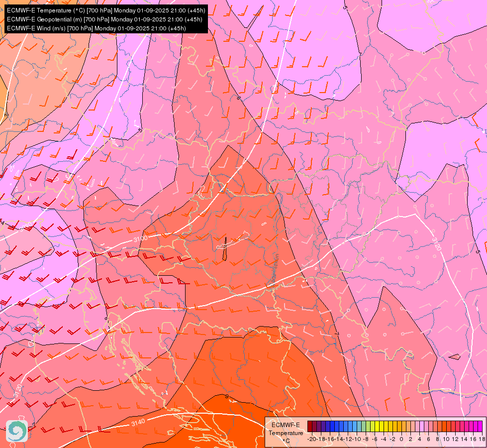
Task: Pick the dark red -20 legend swatch
Action: [x=310, y=426]
